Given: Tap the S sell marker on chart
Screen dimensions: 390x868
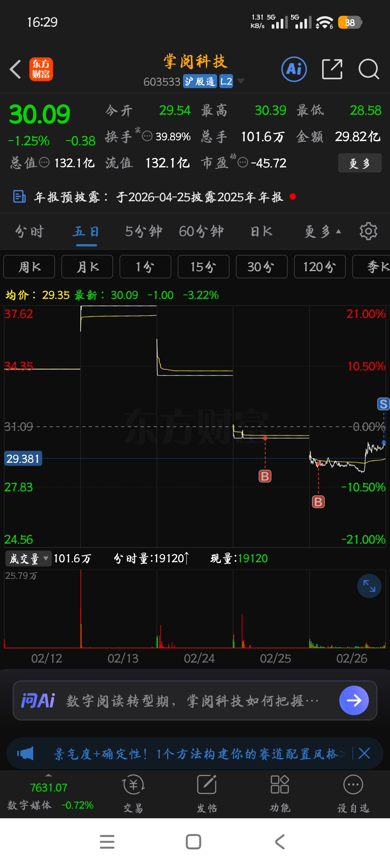Looking at the screenshot, I should pyautogui.click(x=383, y=404).
